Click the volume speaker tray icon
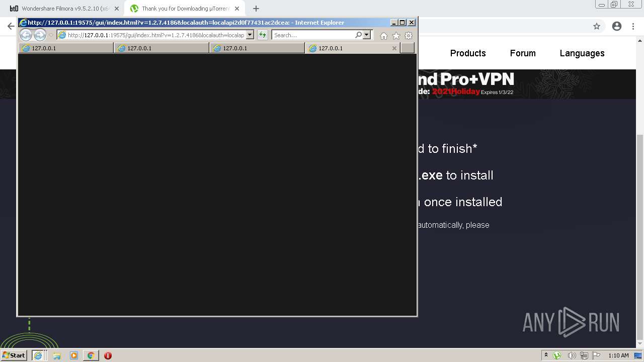The image size is (644, 362). pyautogui.click(x=572, y=355)
